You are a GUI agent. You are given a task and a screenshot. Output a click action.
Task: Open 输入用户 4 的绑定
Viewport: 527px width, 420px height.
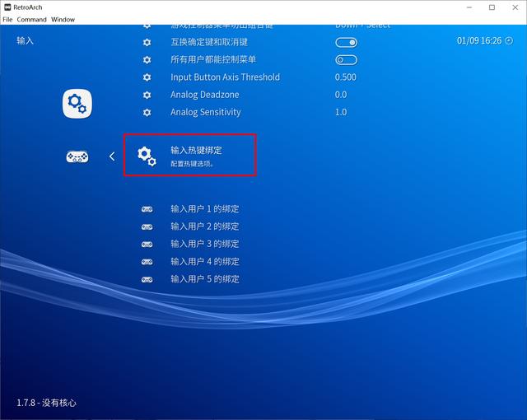pos(205,261)
